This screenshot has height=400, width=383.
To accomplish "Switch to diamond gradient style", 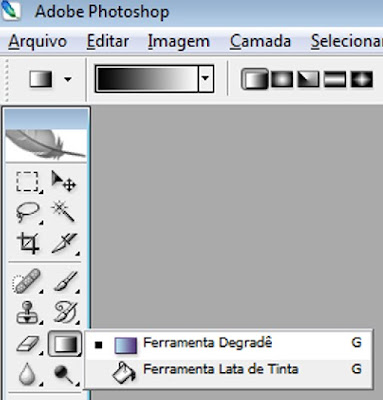I will (x=362, y=80).
